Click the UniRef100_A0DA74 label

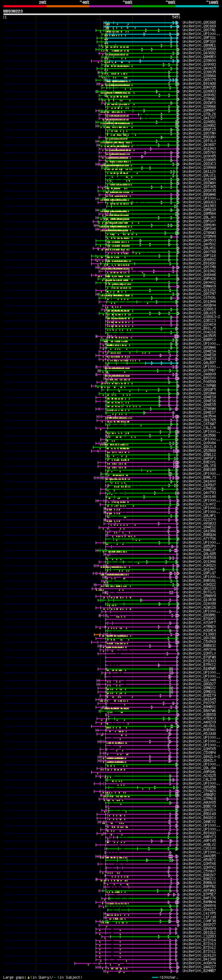pos(199,963)
